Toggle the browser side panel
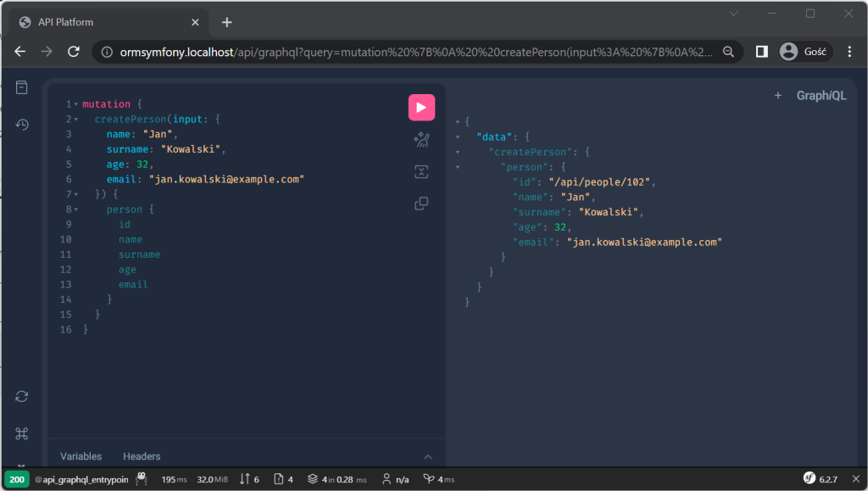 762,52
